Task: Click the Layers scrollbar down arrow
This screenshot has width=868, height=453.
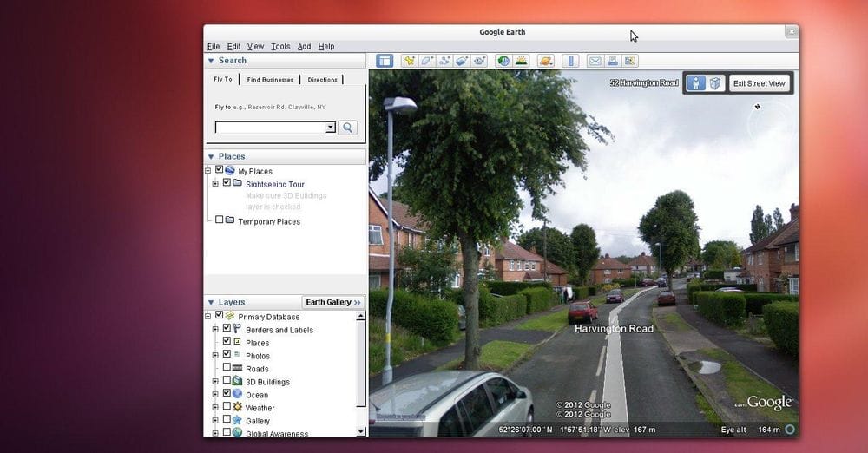Action: tap(361, 431)
